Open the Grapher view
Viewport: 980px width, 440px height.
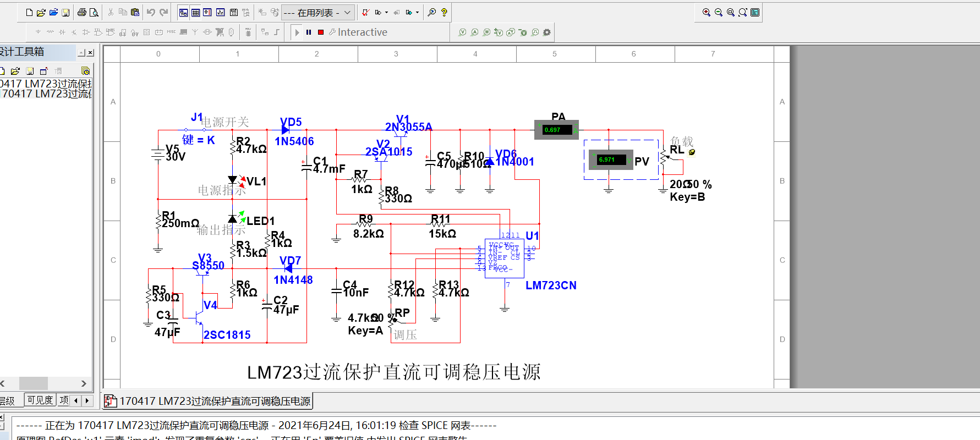pos(220,12)
